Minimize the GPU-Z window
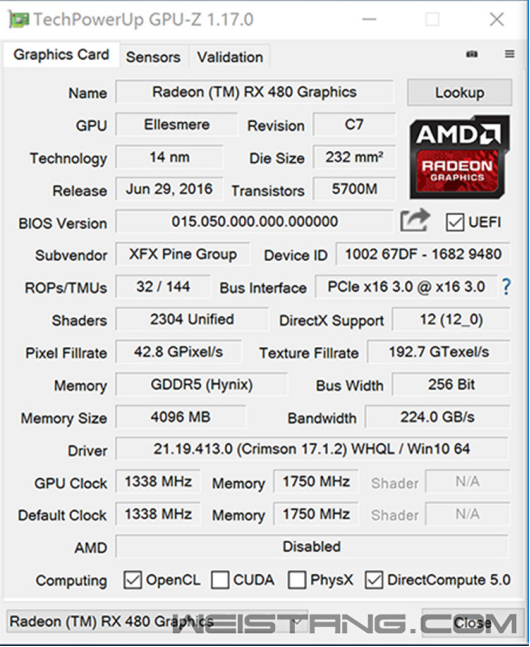This screenshot has height=647, width=530. click(x=369, y=19)
